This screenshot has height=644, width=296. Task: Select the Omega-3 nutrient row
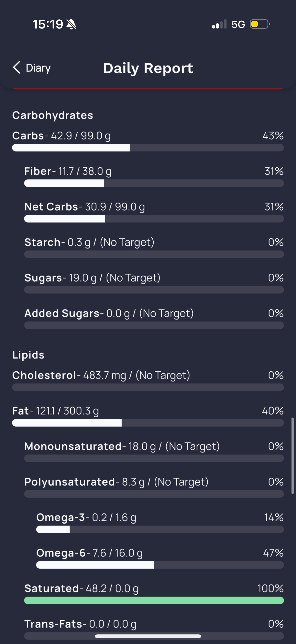pos(160,522)
